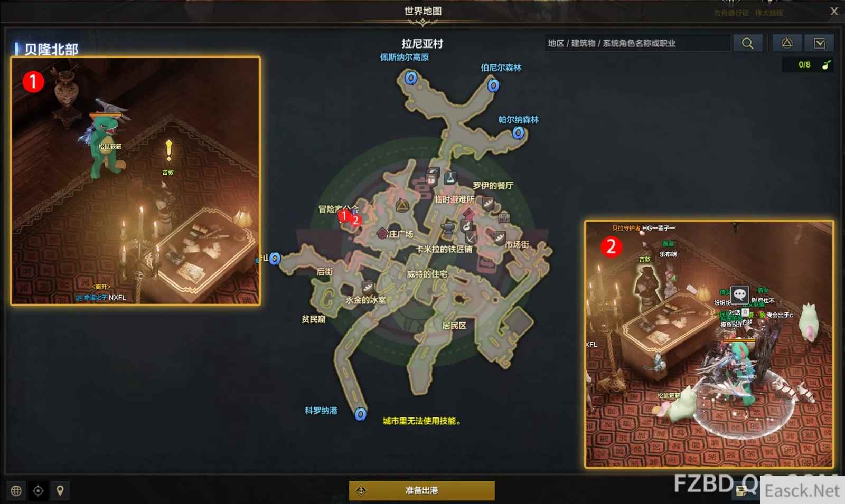Open the Triport filter triangle icon
This screenshot has height=504, width=845.
pos(787,43)
